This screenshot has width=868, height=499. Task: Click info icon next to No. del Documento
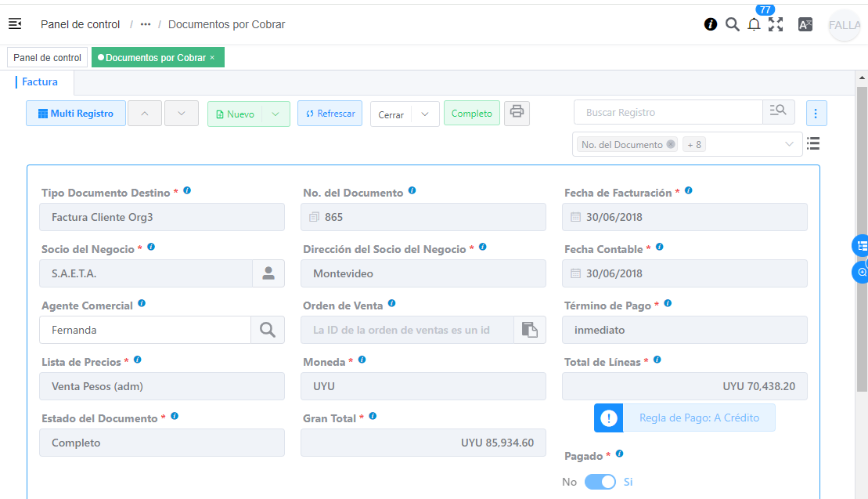(x=412, y=190)
